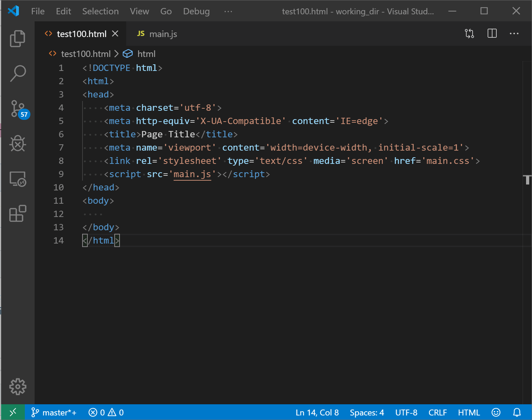Click the master branch indicator
The width and height of the screenshot is (532, 420).
pos(53,412)
